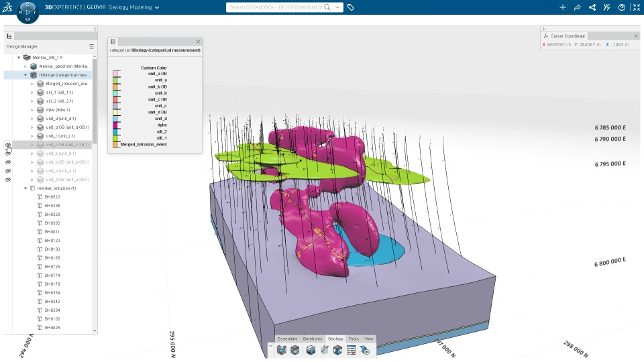This screenshot has height=362, width=644.
Task: Expand the Merged_Intrusion_event node
Action: coord(32,84)
